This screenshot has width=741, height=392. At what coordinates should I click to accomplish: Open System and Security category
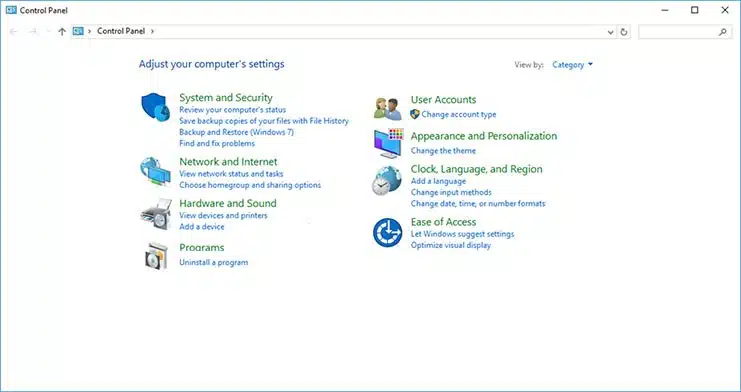(226, 97)
